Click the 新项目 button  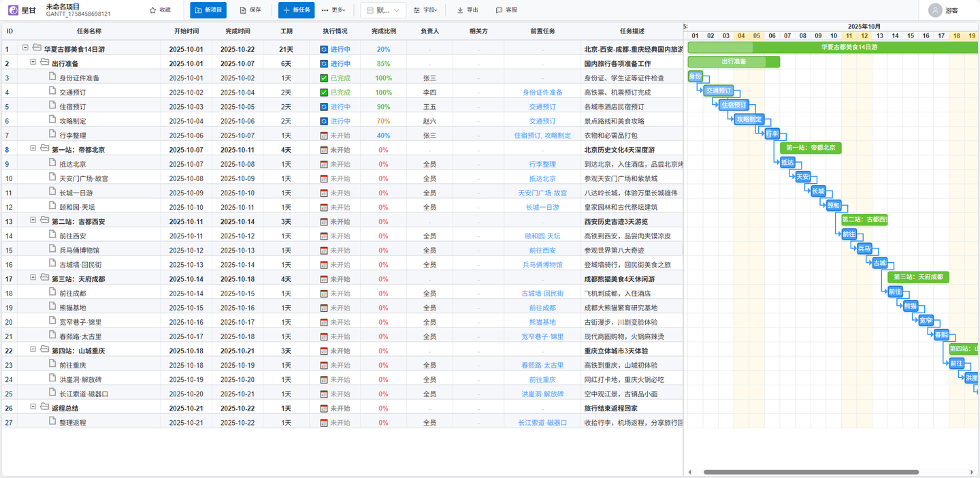point(208,10)
